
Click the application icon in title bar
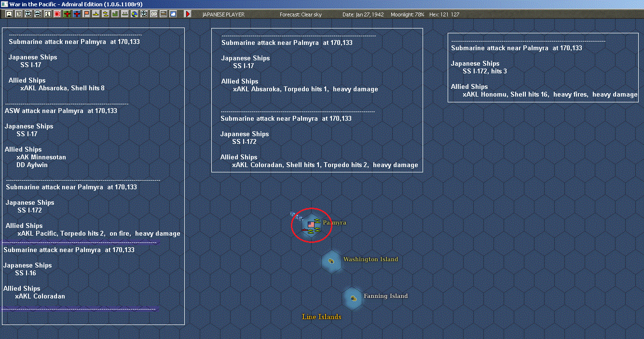pos(4,4)
